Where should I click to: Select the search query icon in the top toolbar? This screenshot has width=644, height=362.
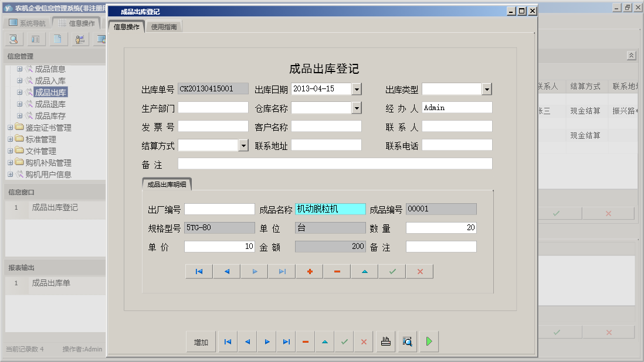coord(13,38)
